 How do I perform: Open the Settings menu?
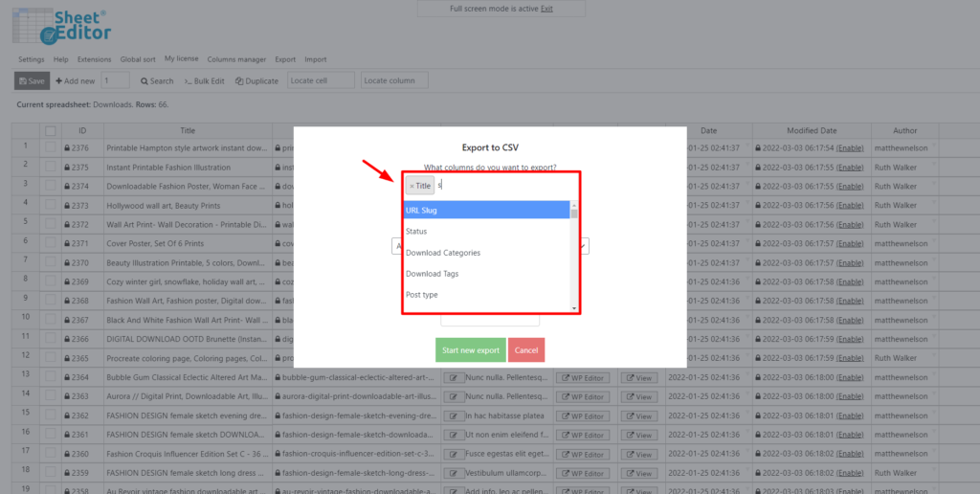32,59
